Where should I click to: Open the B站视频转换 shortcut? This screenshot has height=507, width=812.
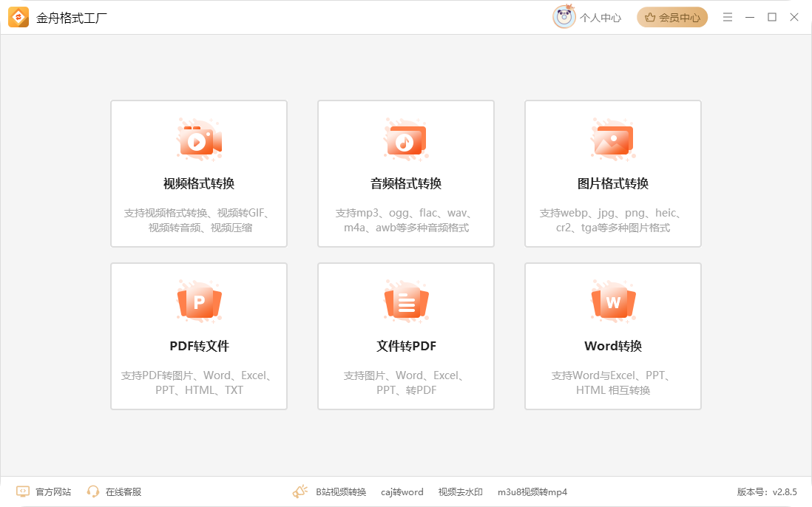pos(341,491)
